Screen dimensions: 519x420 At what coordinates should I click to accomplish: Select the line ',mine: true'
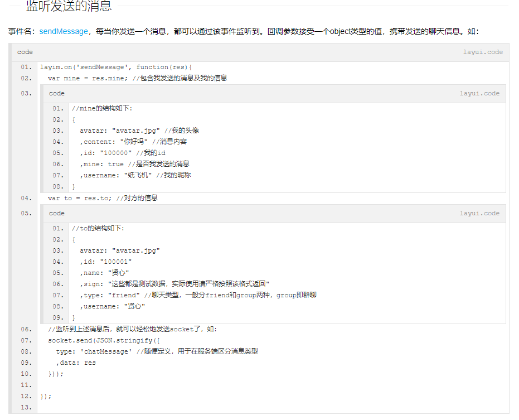click(x=134, y=164)
